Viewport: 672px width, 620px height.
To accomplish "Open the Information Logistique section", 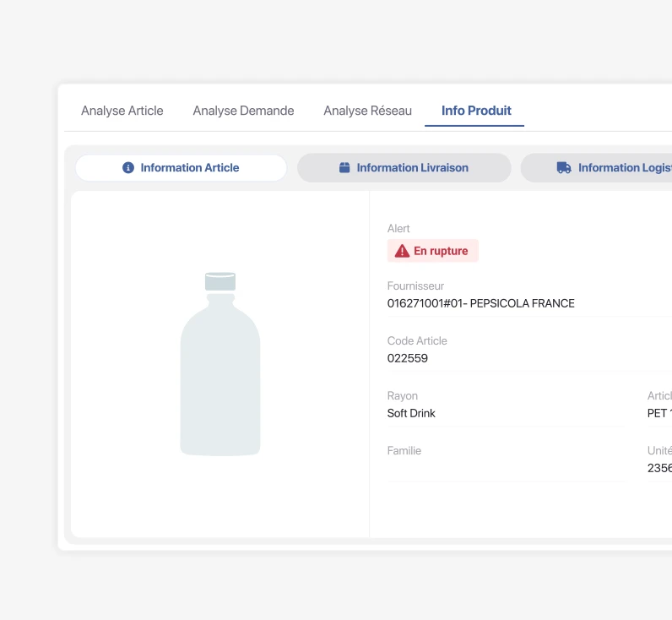I will (623, 168).
